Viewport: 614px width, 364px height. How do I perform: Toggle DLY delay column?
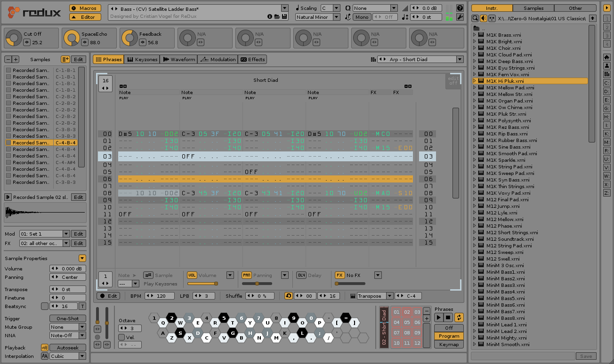[x=301, y=275]
